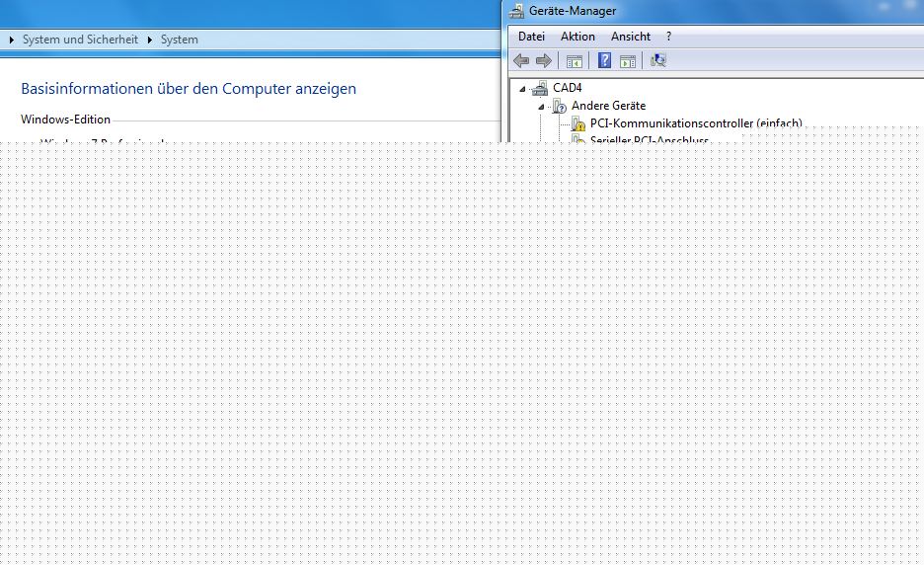Image resolution: width=924 pixels, height=565 pixels.
Task: Select PCI-Kommunikationscontroller (einfach) device entry
Action: click(x=695, y=123)
